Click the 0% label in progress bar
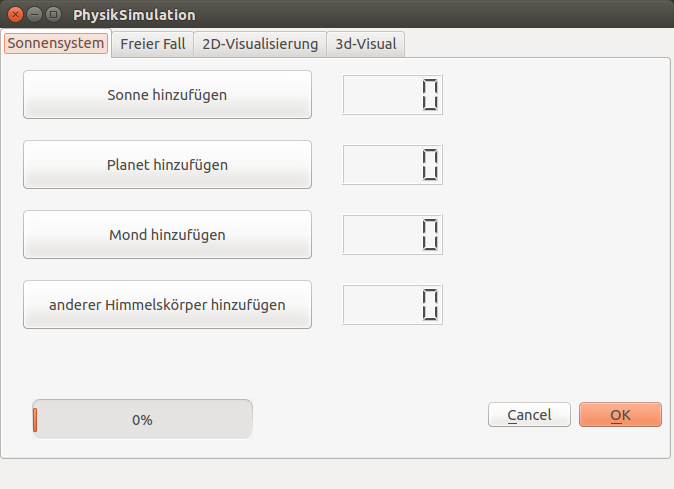674x489 pixels. 142,420
